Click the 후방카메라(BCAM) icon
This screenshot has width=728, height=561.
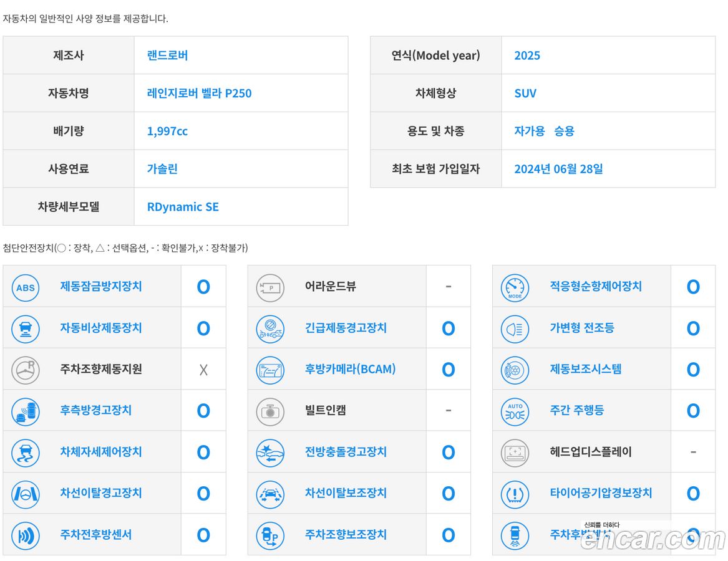point(270,370)
